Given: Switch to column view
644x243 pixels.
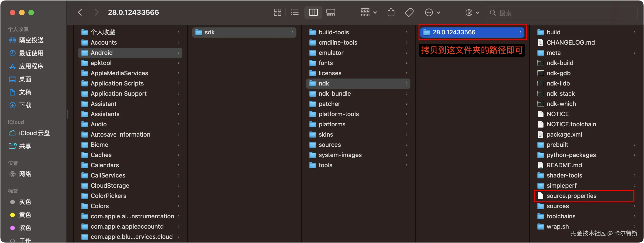Looking at the screenshot, I should coord(313,13).
